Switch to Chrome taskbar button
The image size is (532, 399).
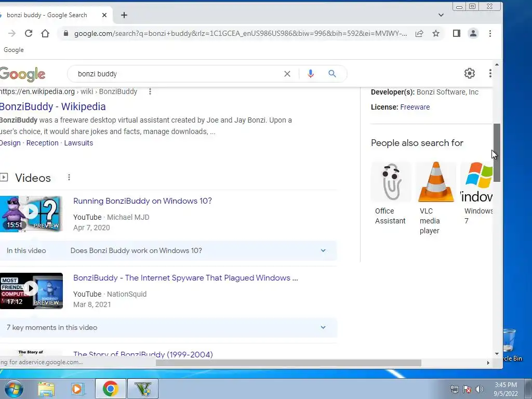pyautogui.click(x=110, y=389)
